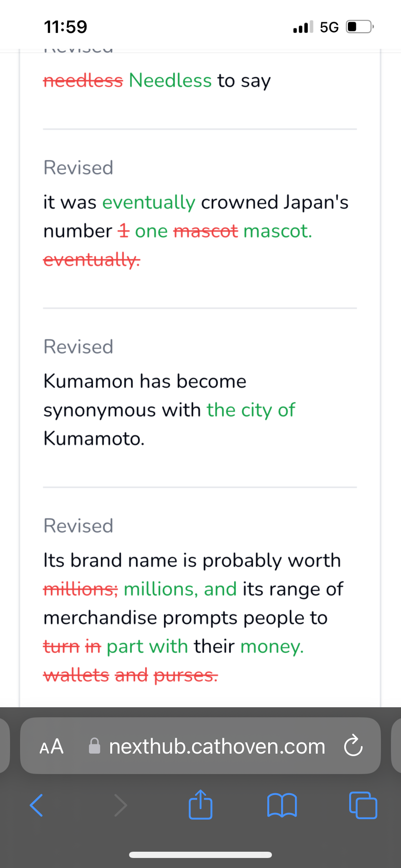This screenshot has width=401, height=868.
Task: Tap the Safari forward arrow
Action: 120,805
